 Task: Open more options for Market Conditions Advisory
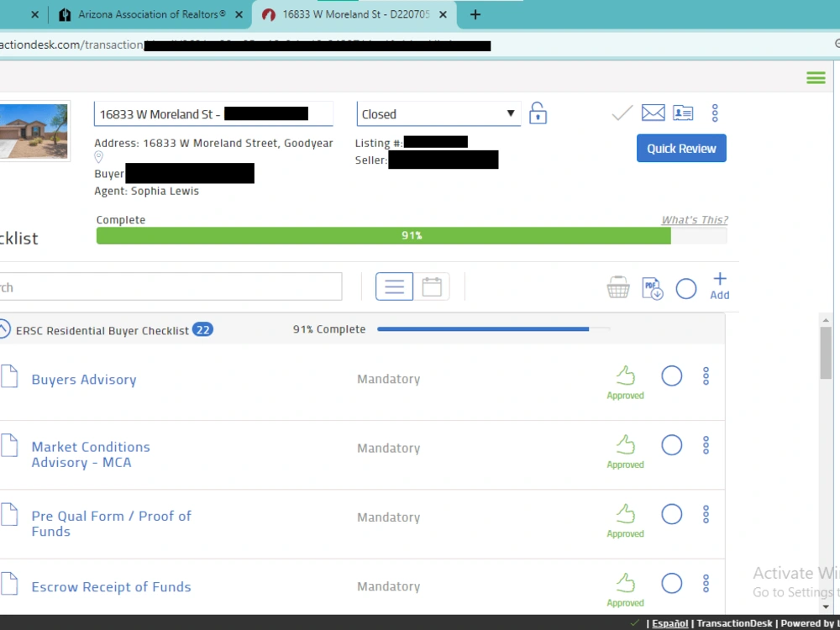[706, 445]
